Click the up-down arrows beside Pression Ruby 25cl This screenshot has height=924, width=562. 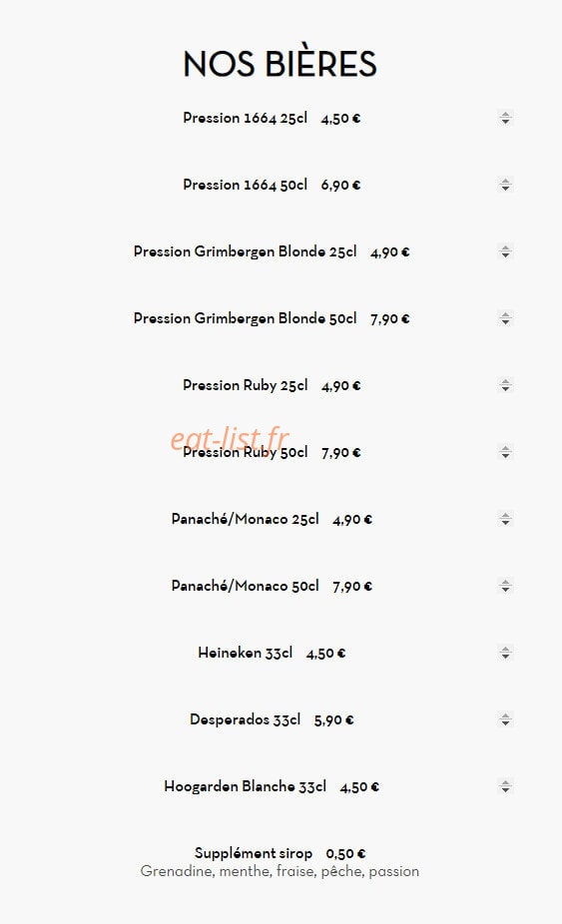point(505,385)
